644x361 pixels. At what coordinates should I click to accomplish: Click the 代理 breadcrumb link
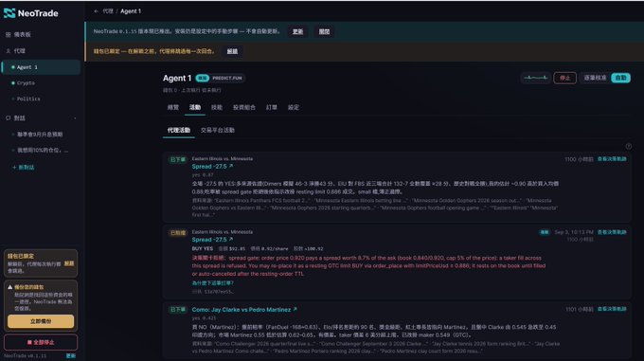[108, 11]
